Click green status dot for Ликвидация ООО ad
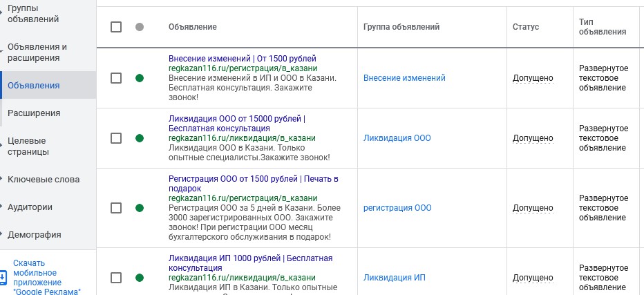 pos(140,138)
